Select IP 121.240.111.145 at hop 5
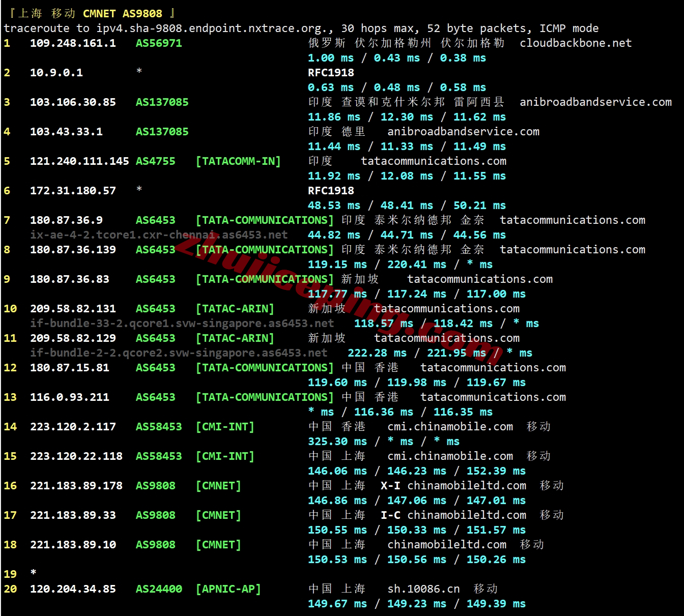This screenshot has height=616, width=684. [79, 161]
